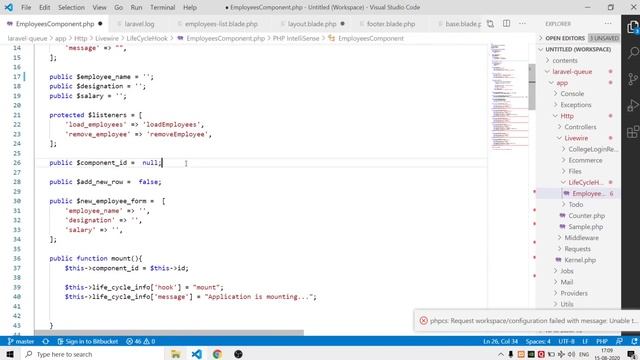Open Kernel.php in the explorer
The width and height of the screenshot is (640, 360).
point(580,260)
